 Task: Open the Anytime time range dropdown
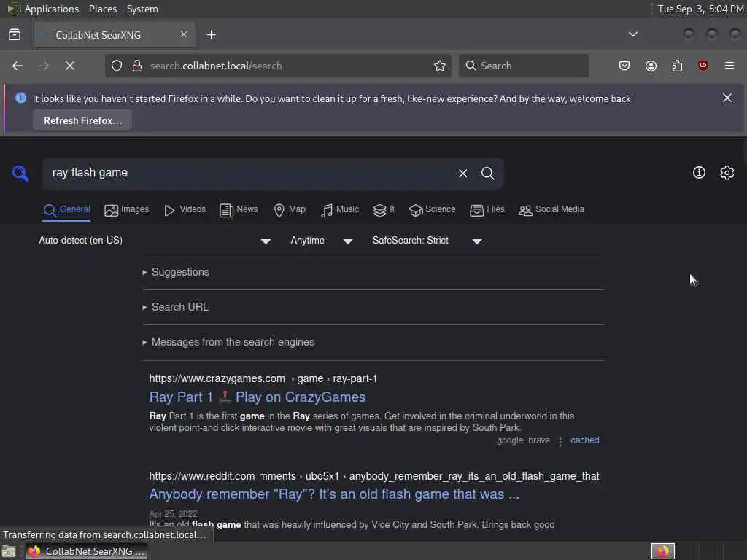click(x=322, y=241)
